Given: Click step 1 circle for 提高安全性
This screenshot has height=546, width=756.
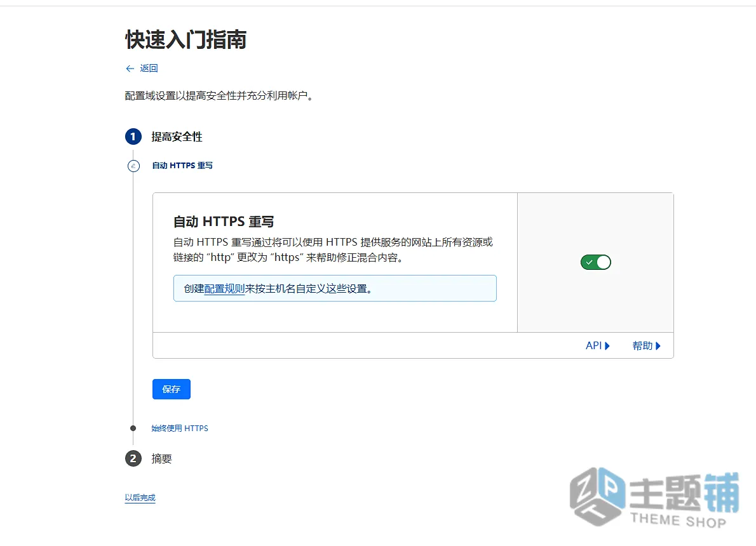Looking at the screenshot, I should pyautogui.click(x=133, y=136).
